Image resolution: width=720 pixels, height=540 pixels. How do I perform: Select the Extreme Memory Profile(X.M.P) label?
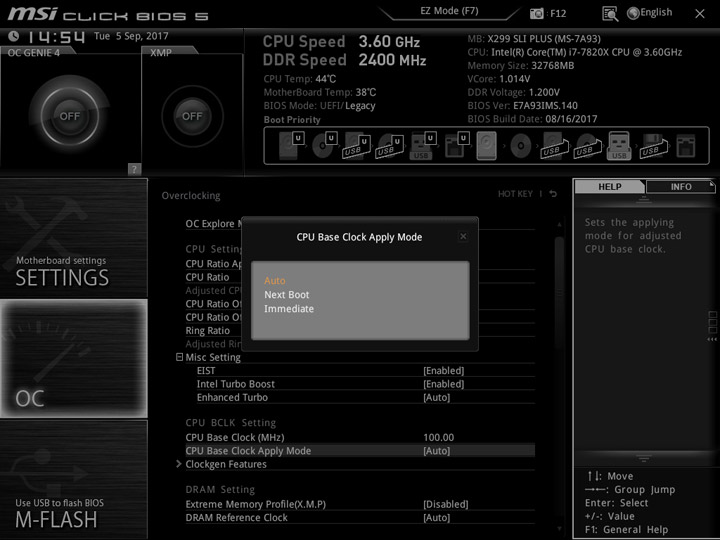(256, 504)
